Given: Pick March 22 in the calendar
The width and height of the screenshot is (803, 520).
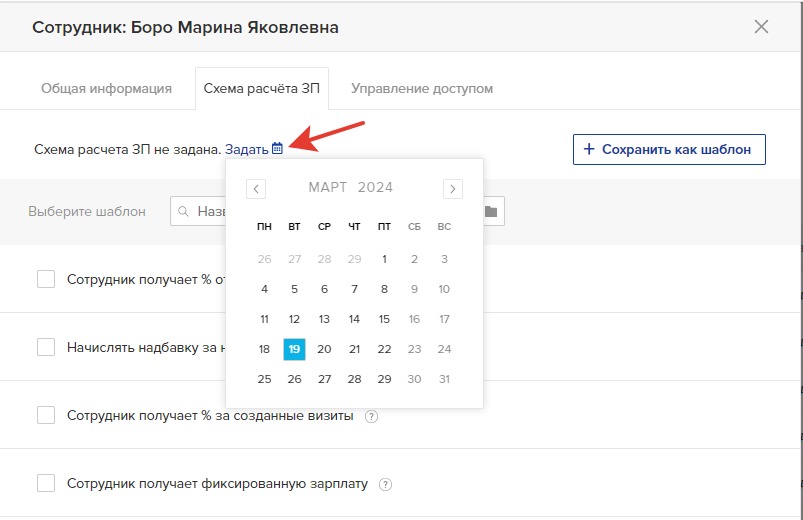Looking at the screenshot, I should click(384, 349).
